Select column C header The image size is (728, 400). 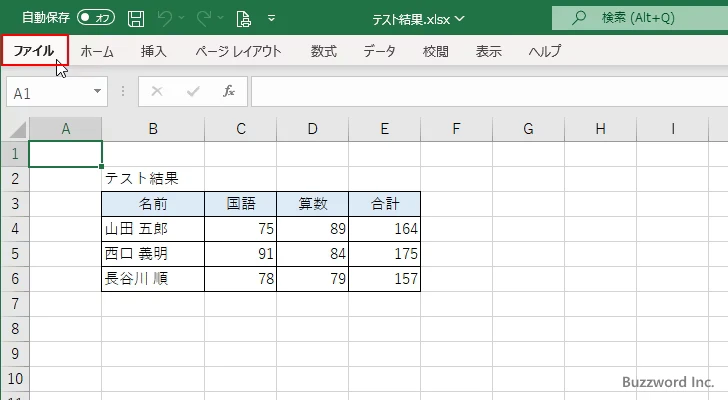coord(241,129)
